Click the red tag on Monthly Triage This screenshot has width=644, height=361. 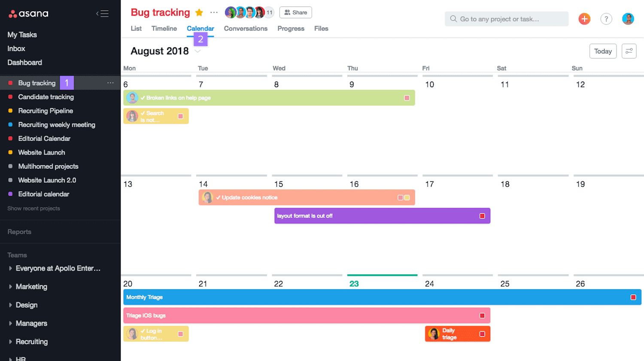click(633, 297)
